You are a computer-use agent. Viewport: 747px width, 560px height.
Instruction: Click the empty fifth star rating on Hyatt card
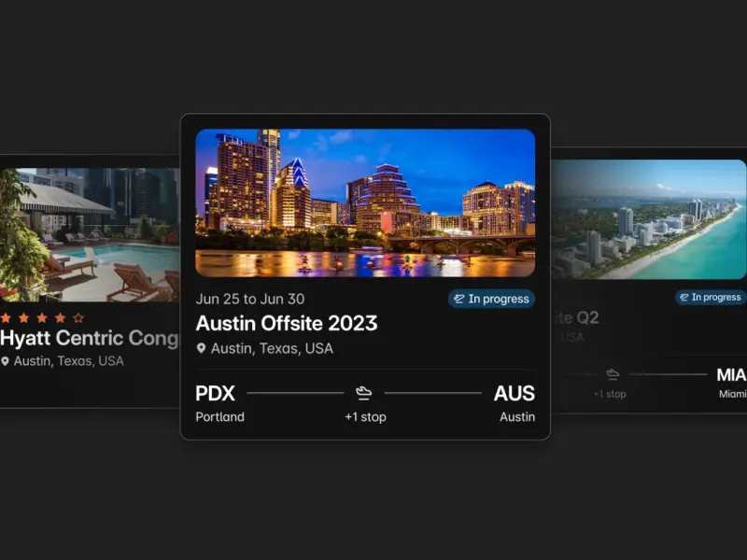(x=78, y=317)
